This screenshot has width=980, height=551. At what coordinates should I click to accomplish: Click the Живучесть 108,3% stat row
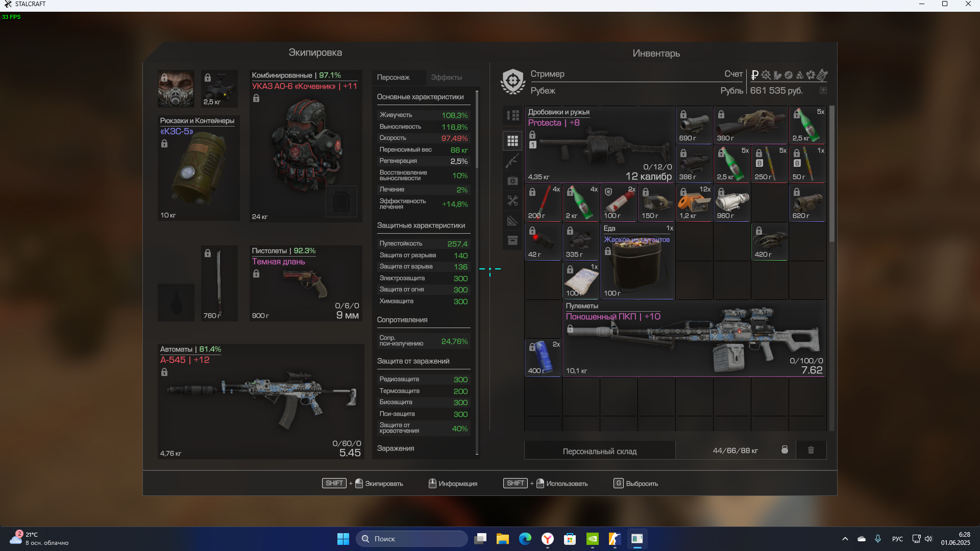click(x=424, y=115)
